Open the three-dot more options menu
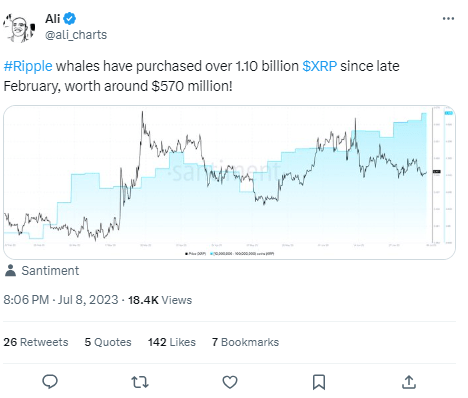Screen dimensions: 468x398 pyautogui.click(x=448, y=19)
